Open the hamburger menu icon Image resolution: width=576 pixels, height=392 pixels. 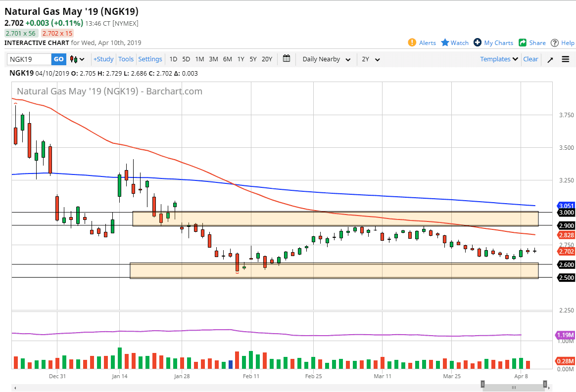566,59
